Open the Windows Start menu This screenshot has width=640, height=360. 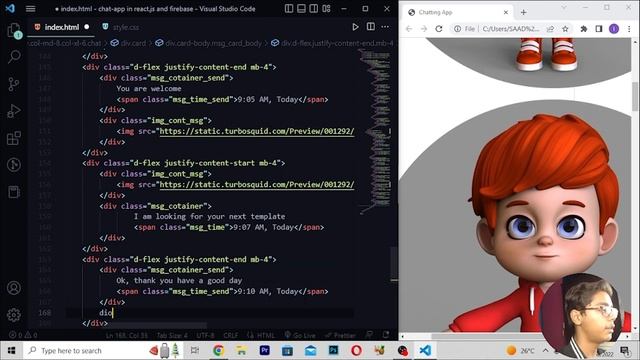[x=11, y=350]
